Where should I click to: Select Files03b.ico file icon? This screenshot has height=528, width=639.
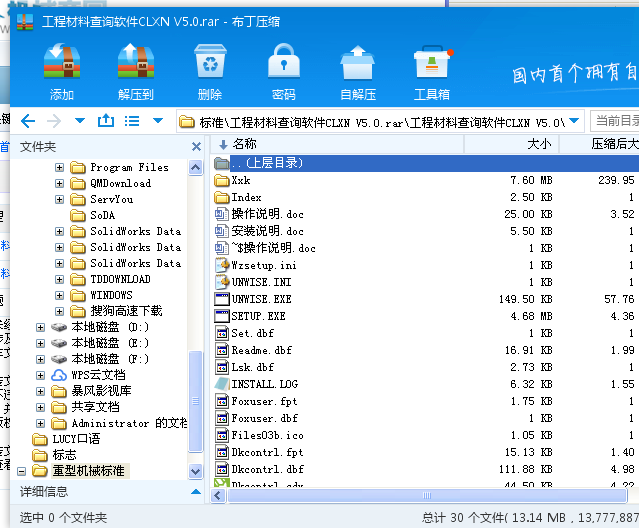click(222, 436)
